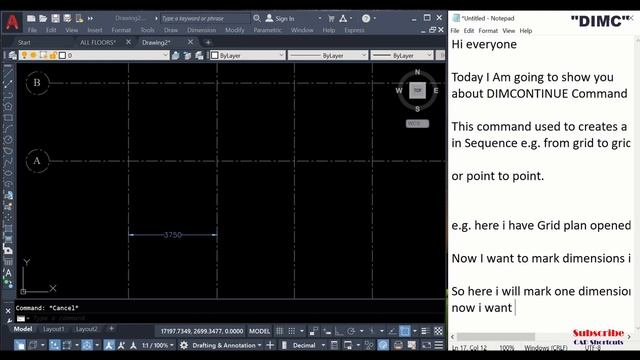Click the command line input field
Screen dimensions: 640x360
click(237, 318)
